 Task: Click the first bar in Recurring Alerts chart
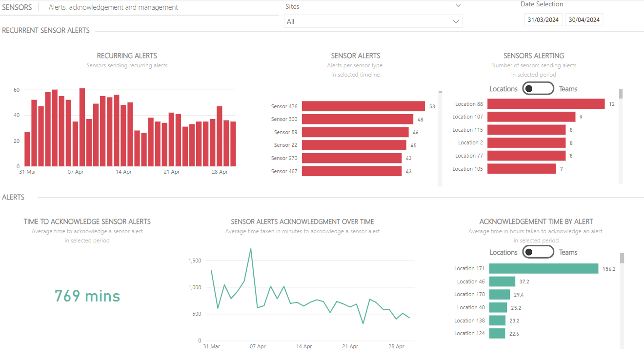(27, 149)
